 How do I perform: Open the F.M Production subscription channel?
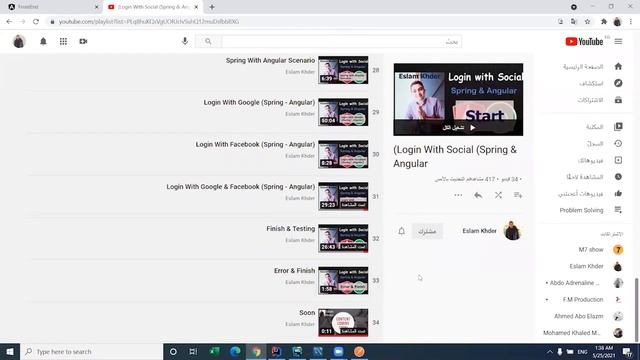tap(584, 300)
